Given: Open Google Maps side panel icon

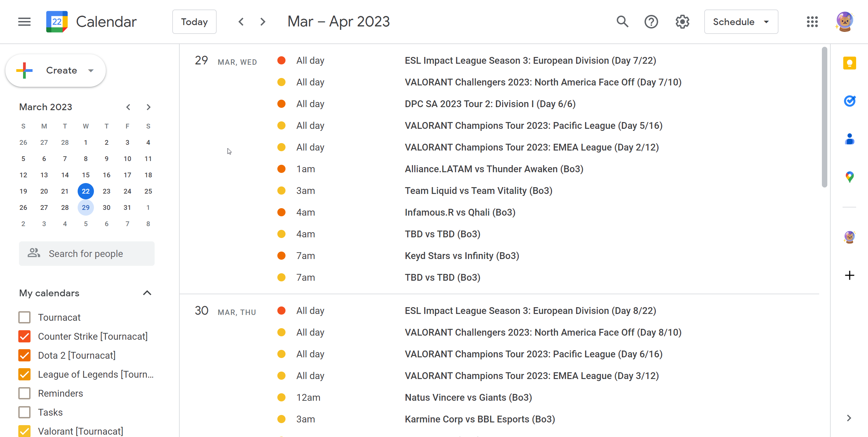Looking at the screenshot, I should pyautogui.click(x=849, y=177).
